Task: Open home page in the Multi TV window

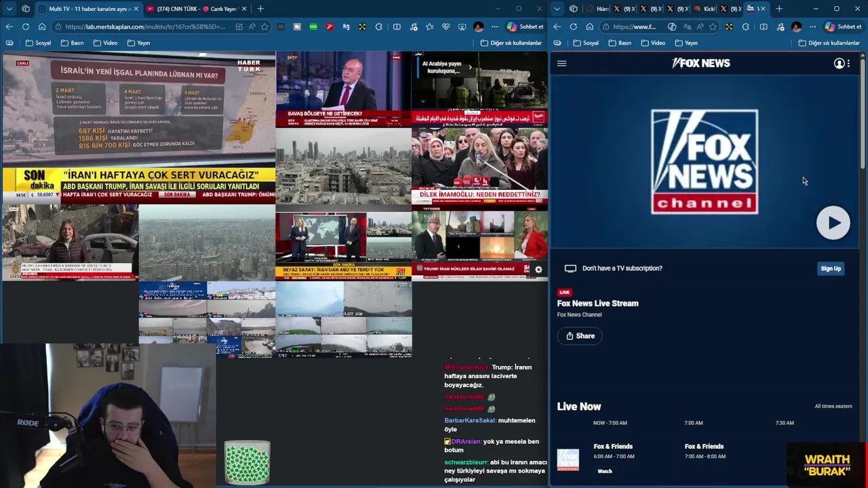Action: (x=42, y=26)
